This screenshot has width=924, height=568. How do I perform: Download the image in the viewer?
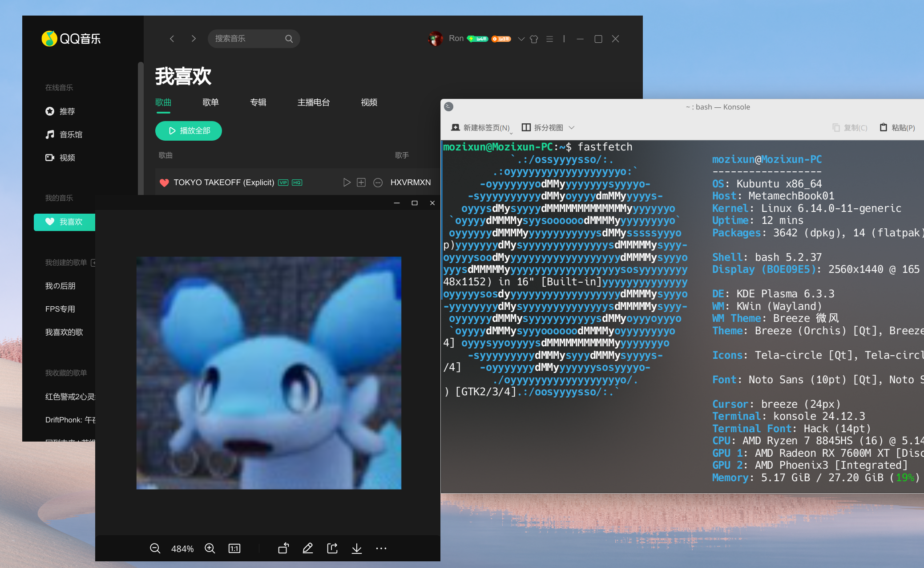click(357, 548)
